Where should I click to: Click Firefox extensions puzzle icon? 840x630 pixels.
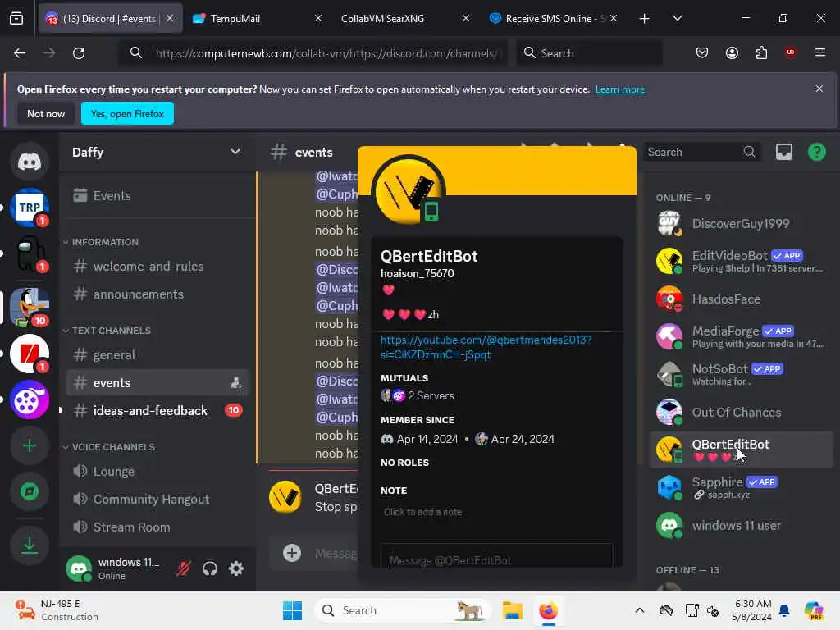(761, 53)
